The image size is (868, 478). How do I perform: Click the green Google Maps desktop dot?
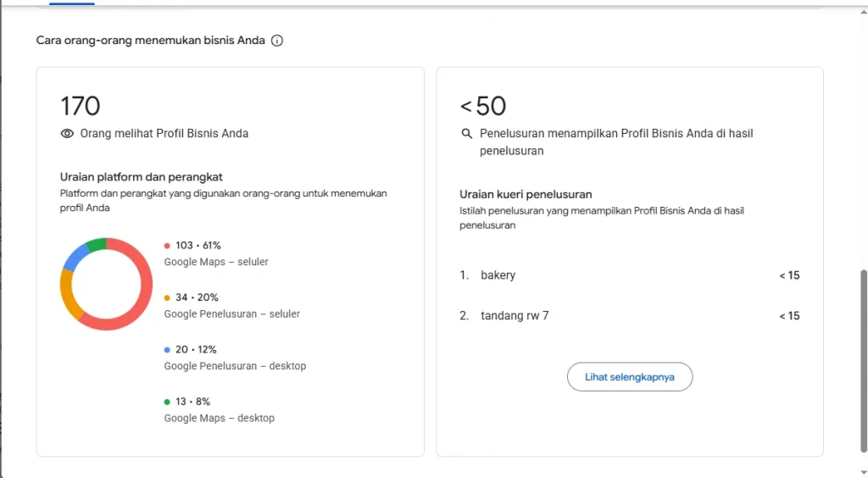coord(167,402)
